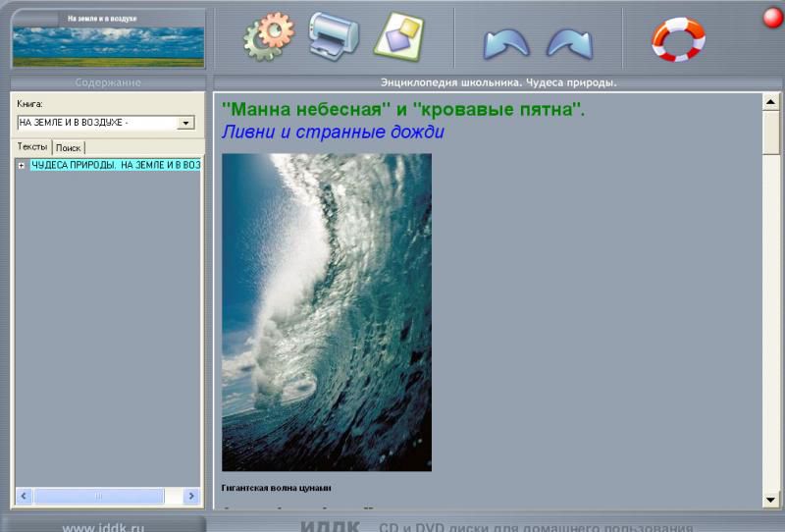Image resolution: width=785 pixels, height=532 pixels.
Task: Open the www.iddk.ru link
Action: (x=103, y=527)
